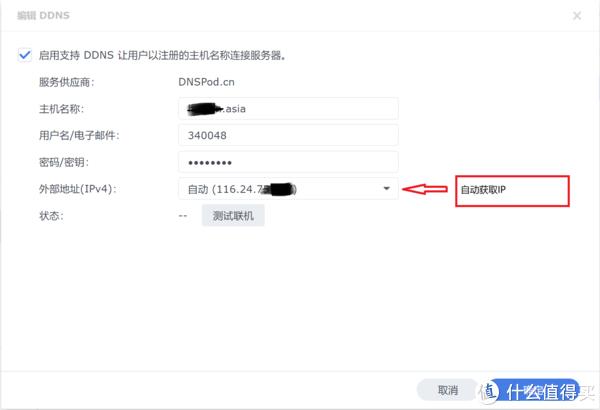Select the 密码/密钥 password field
This screenshot has width=600, height=410.
coord(288,162)
